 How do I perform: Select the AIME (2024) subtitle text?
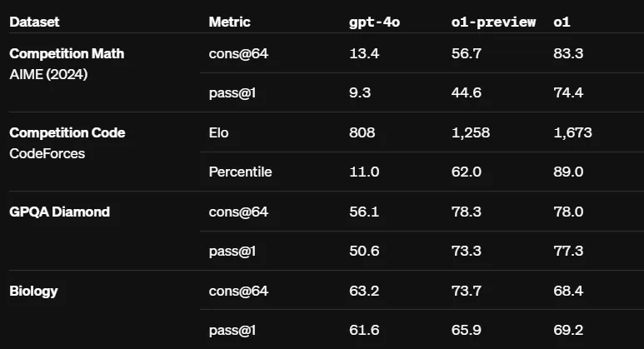tap(48, 72)
